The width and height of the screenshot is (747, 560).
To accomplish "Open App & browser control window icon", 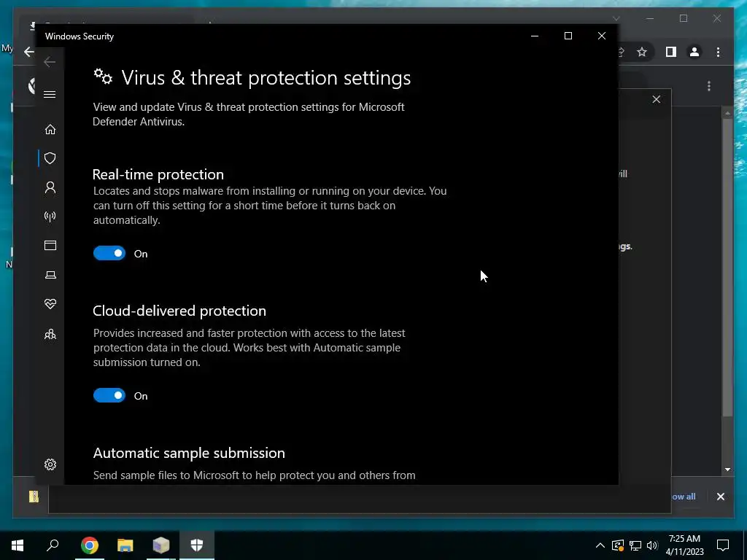I will pyautogui.click(x=50, y=245).
